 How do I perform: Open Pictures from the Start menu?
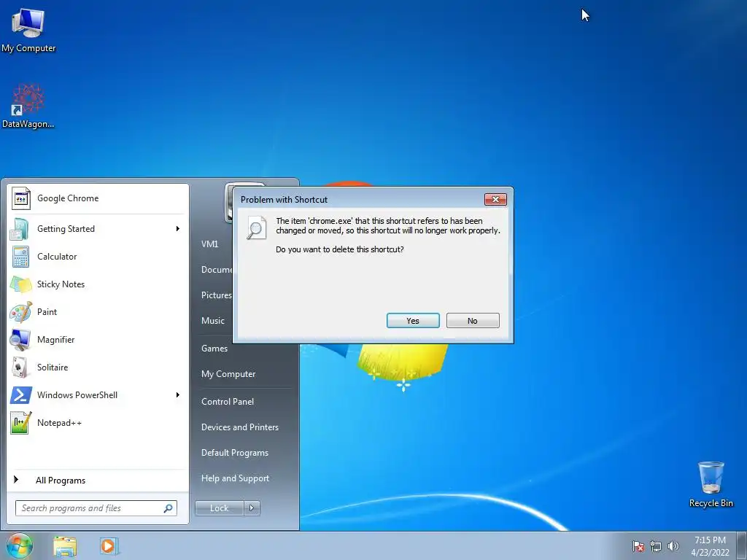click(216, 295)
